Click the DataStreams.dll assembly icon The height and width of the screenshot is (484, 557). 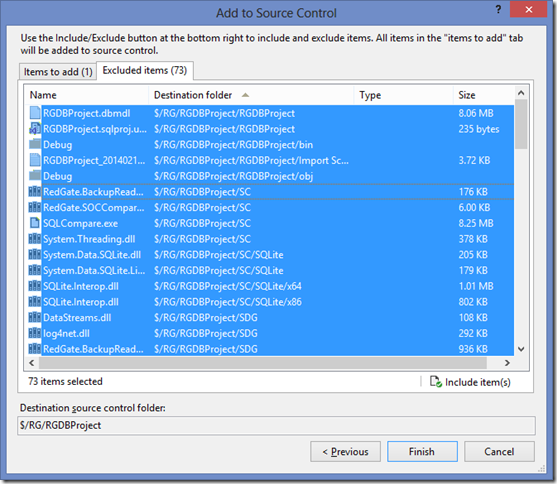click(35, 317)
